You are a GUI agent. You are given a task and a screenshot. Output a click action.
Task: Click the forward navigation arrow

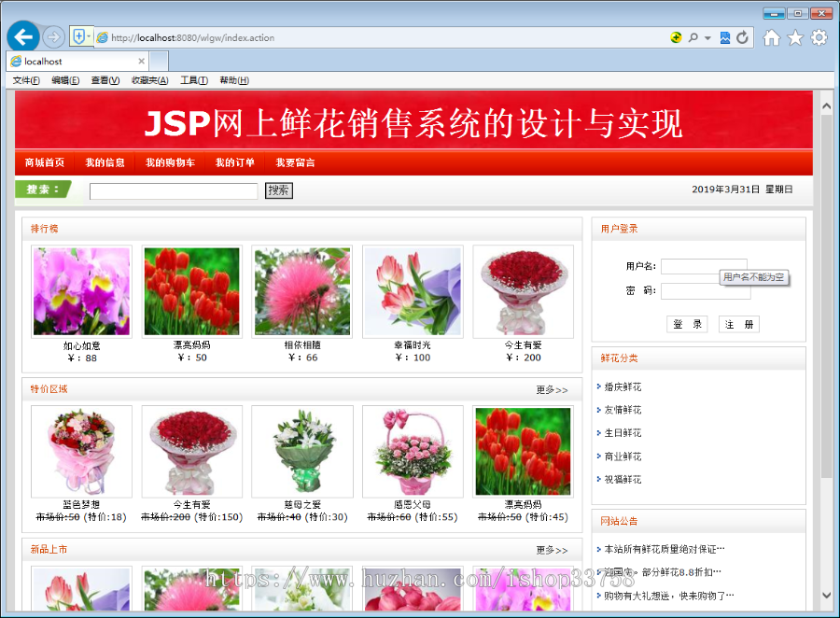click(53, 37)
